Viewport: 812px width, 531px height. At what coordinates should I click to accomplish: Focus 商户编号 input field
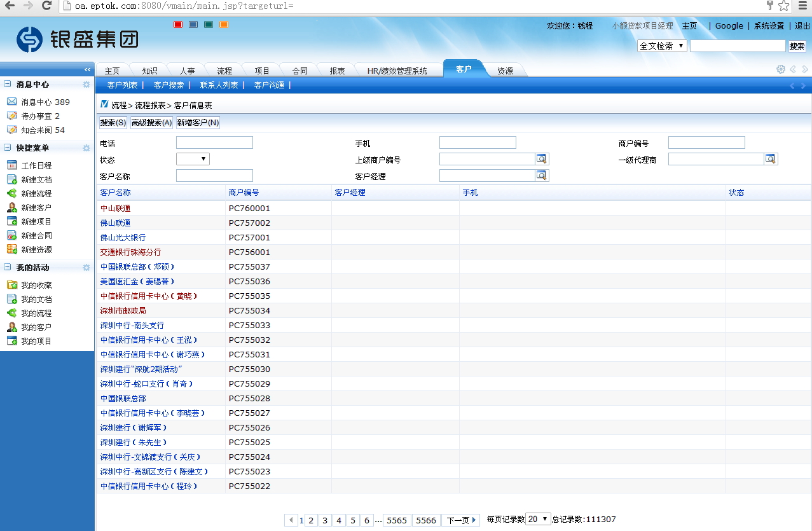point(706,142)
